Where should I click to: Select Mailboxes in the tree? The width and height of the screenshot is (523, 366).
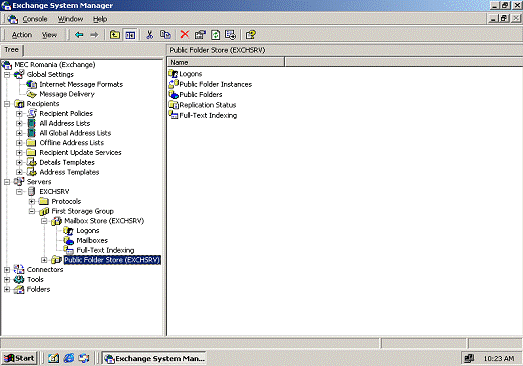92,241
